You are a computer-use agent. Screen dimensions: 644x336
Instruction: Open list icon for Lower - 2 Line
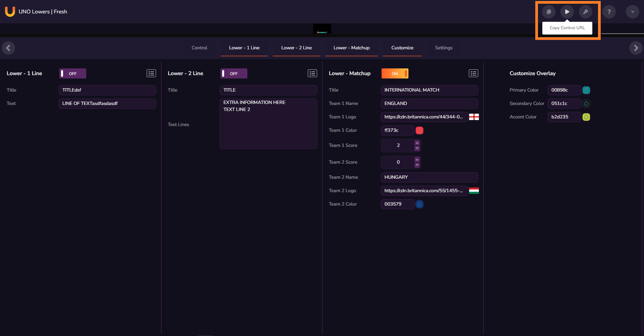coord(312,73)
